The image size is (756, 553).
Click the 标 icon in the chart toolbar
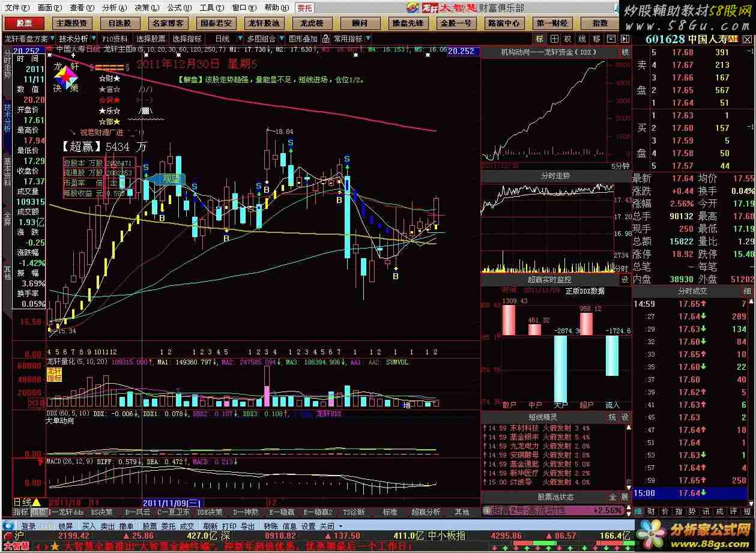(x=540, y=39)
